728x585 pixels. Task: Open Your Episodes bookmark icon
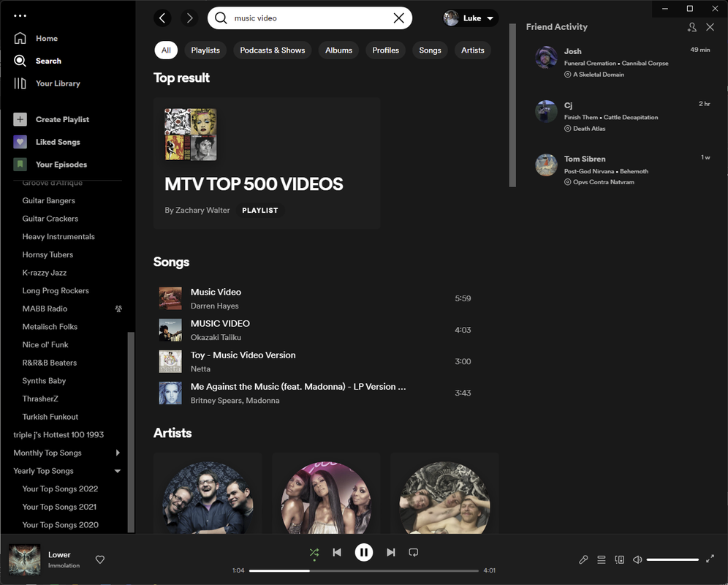click(x=20, y=164)
